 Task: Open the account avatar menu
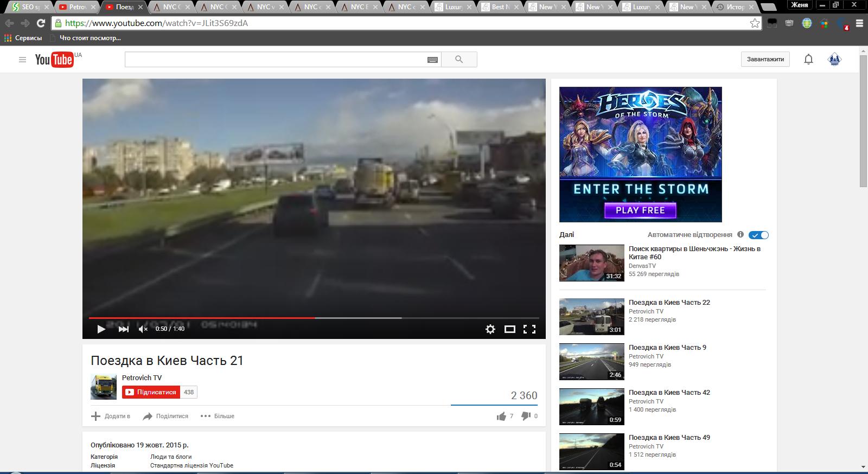(834, 59)
